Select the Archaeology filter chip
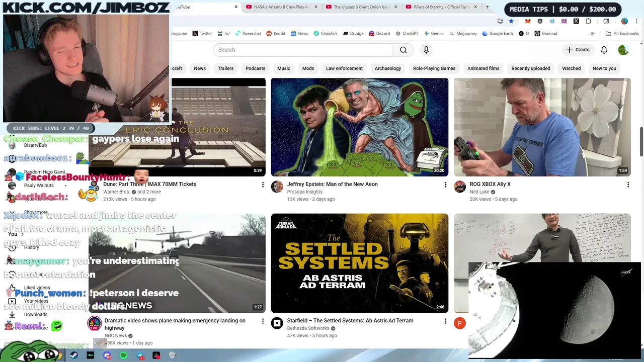Viewport: 644px width, 362px height. tap(388, 68)
